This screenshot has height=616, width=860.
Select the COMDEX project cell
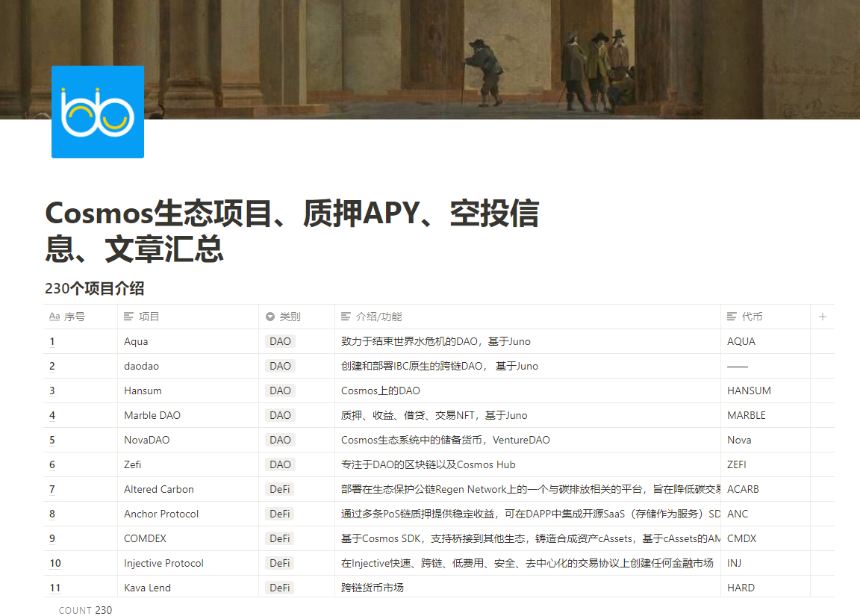188,538
